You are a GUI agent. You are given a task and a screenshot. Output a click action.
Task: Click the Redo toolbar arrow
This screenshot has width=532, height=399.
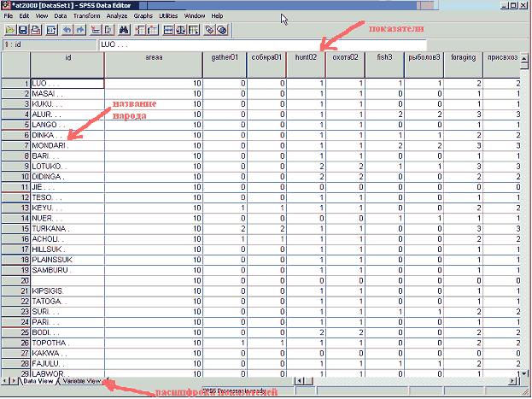click(x=80, y=29)
